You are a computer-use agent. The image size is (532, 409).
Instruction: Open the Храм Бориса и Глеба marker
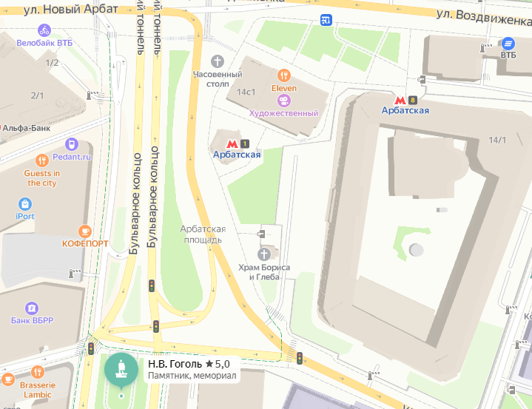(264, 254)
